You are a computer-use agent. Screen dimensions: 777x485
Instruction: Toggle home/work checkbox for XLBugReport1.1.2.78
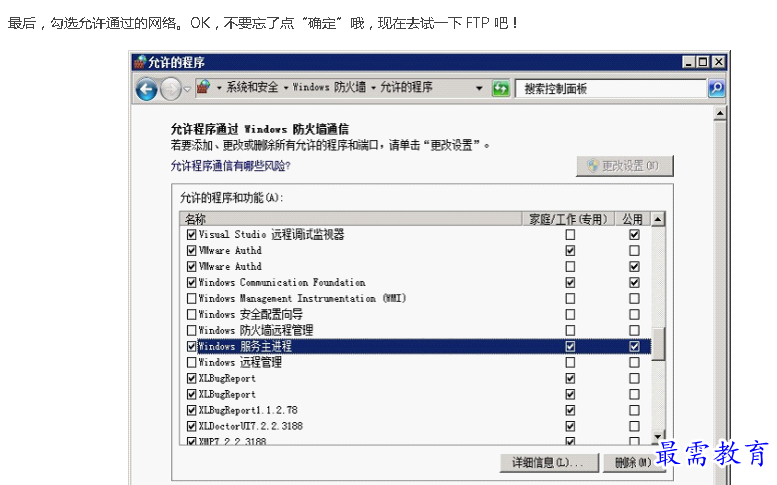coord(570,410)
